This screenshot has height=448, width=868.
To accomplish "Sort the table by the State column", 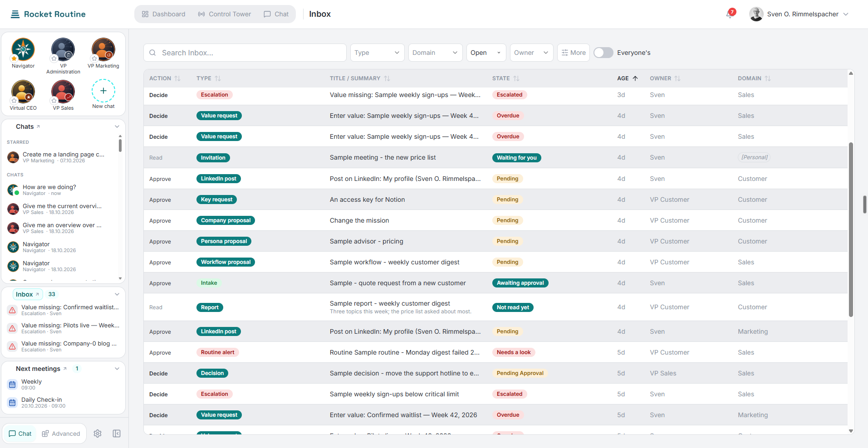I will coord(516,78).
